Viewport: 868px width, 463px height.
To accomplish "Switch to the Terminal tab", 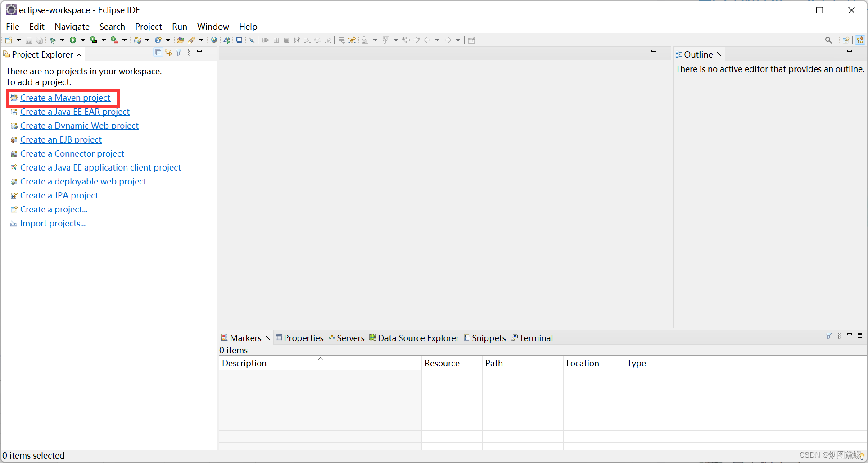I will point(532,338).
